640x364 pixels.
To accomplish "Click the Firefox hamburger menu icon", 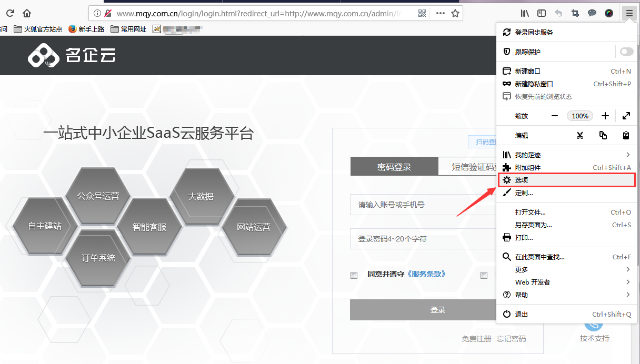I will tap(629, 13).
